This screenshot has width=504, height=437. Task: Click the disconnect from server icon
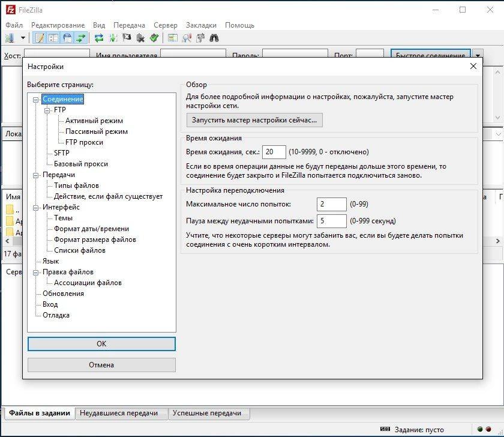click(140, 38)
